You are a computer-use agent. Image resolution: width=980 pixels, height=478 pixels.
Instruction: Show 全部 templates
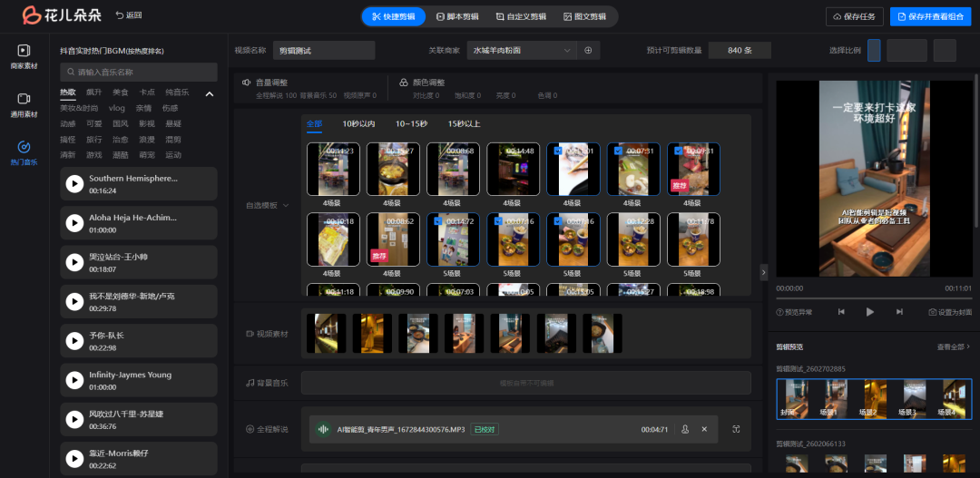coord(314,123)
